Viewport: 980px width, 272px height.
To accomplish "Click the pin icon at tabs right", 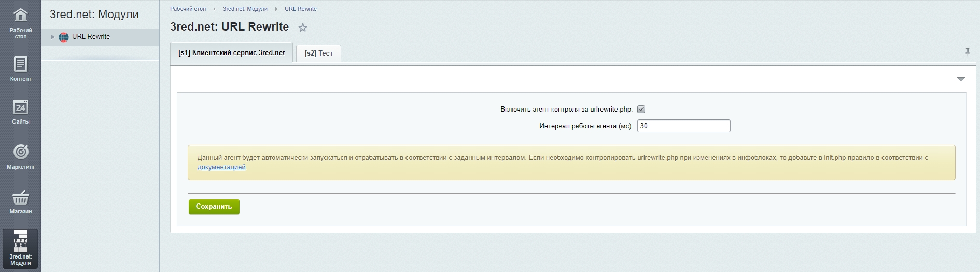I will tap(967, 52).
